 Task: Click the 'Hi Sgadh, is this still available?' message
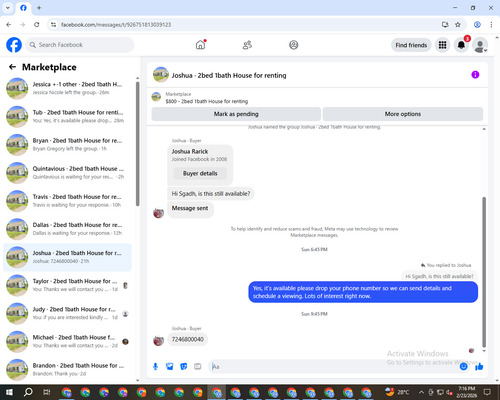[211, 194]
